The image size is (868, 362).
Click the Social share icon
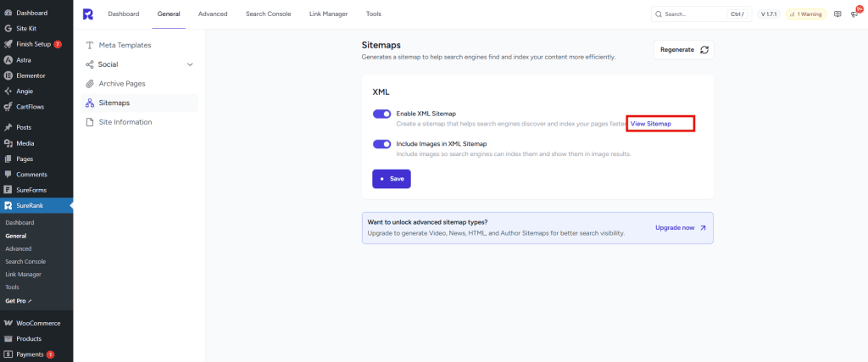click(x=90, y=64)
